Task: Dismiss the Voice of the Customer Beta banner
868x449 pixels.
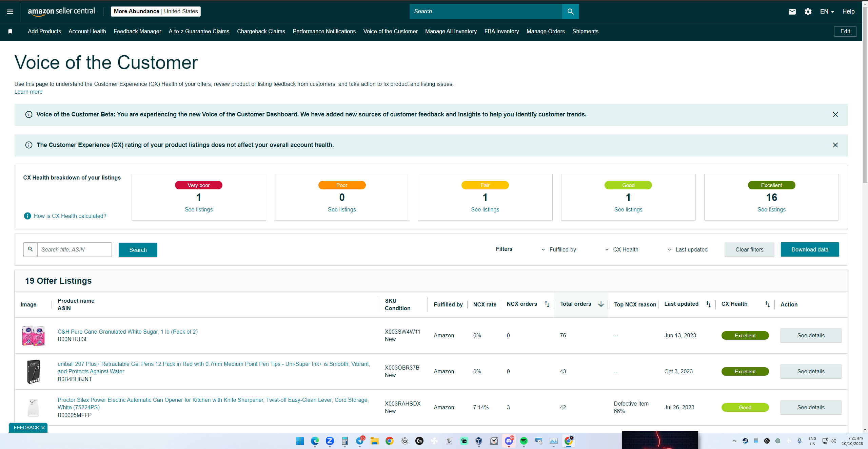Action: (x=835, y=115)
